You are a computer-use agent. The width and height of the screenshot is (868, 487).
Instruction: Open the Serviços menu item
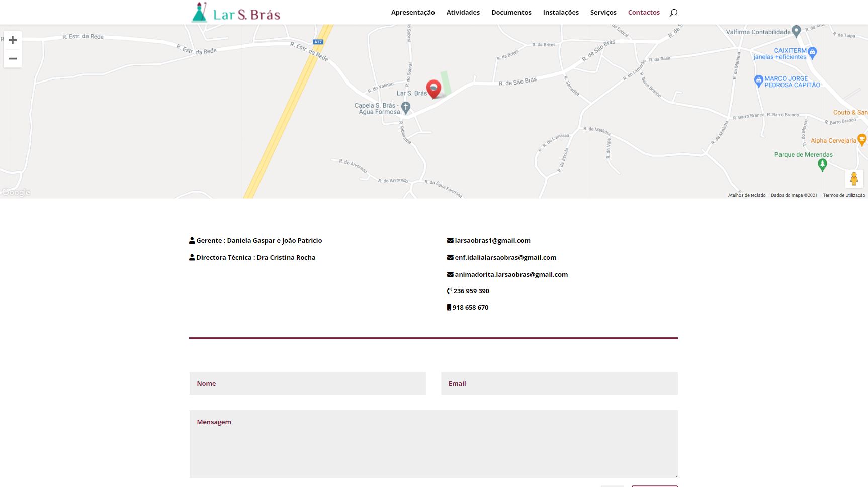(603, 13)
